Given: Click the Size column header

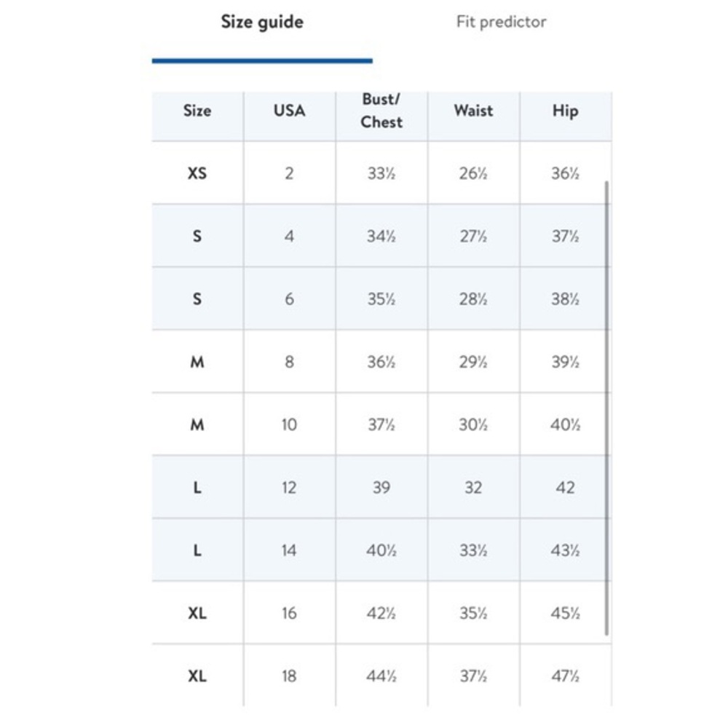Looking at the screenshot, I should click(197, 111).
